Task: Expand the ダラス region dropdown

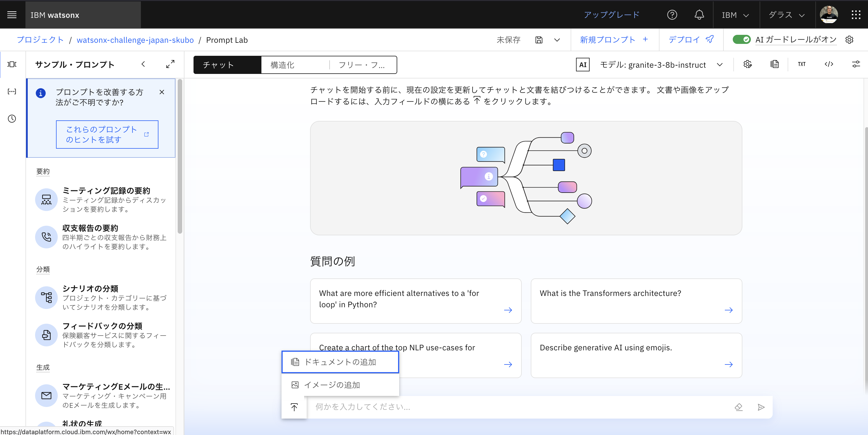Action: click(x=787, y=15)
